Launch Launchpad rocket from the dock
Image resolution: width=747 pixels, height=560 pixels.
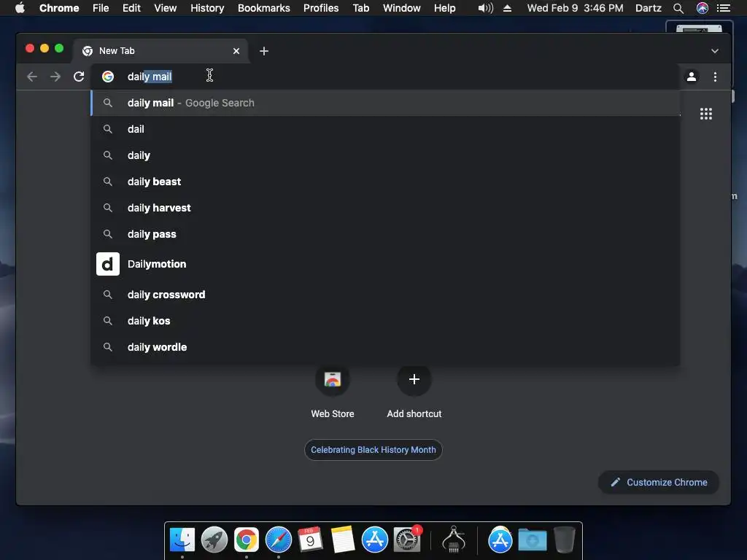coord(214,540)
